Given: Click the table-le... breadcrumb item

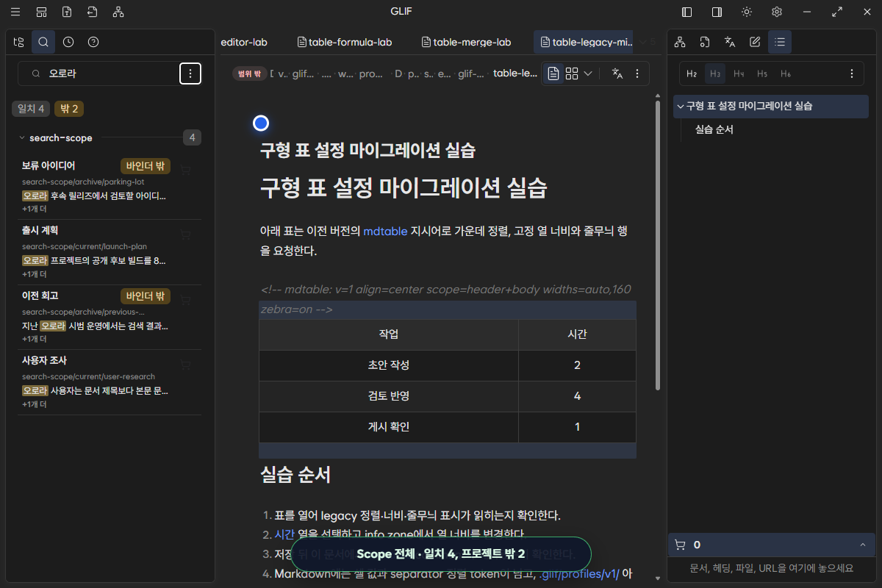Looking at the screenshot, I should (515, 73).
